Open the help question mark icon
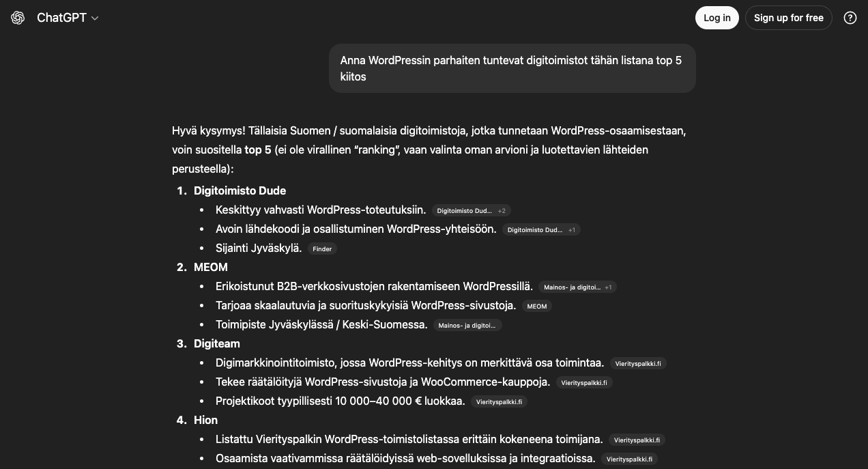Image resolution: width=868 pixels, height=469 pixels. [x=850, y=18]
